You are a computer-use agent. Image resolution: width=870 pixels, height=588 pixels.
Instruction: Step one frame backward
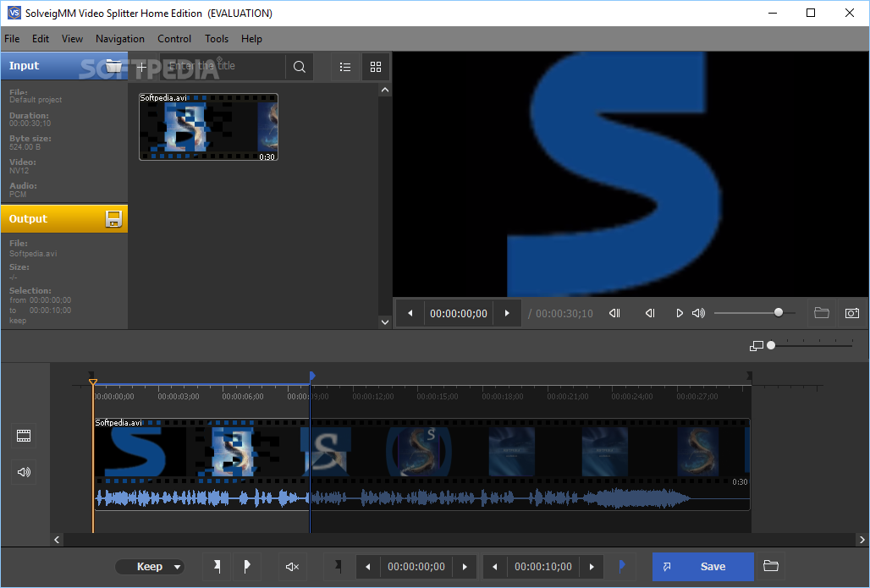coord(650,313)
